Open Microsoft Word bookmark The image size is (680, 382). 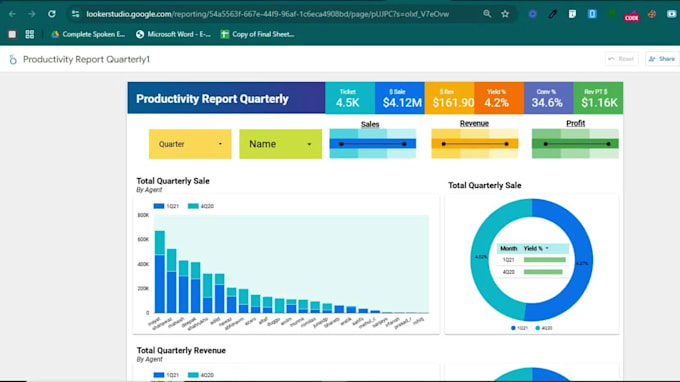[173, 34]
